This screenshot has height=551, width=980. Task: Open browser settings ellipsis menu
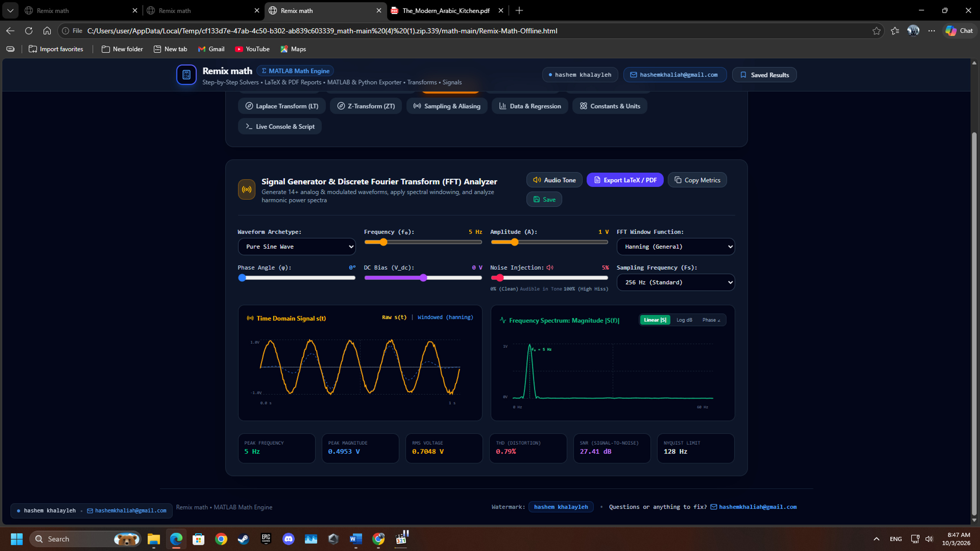click(x=931, y=31)
